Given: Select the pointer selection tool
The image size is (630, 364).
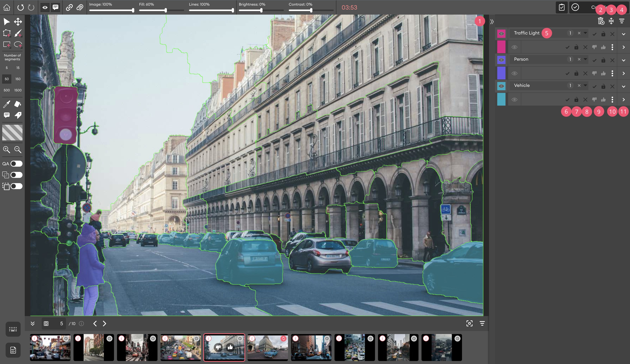Looking at the screenshot, I should pos(7,22).
